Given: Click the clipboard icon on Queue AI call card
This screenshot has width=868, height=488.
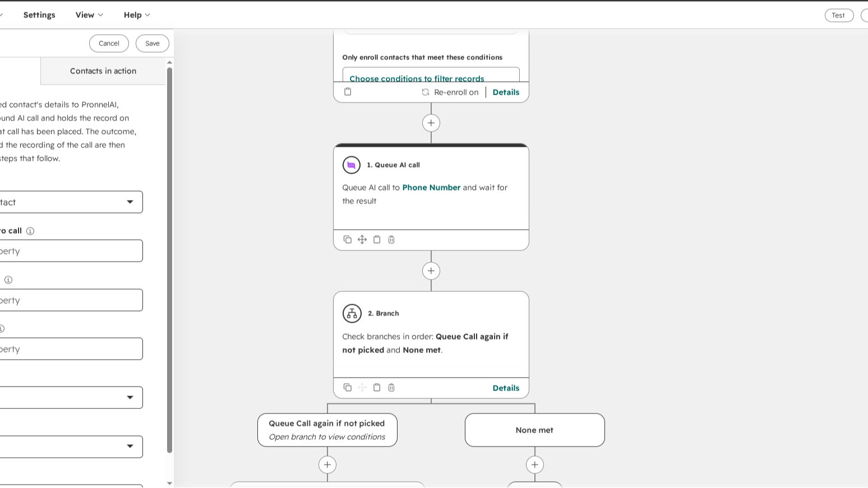Looking at the screenshot, I should pyautogui.click(x=377, y=240).
